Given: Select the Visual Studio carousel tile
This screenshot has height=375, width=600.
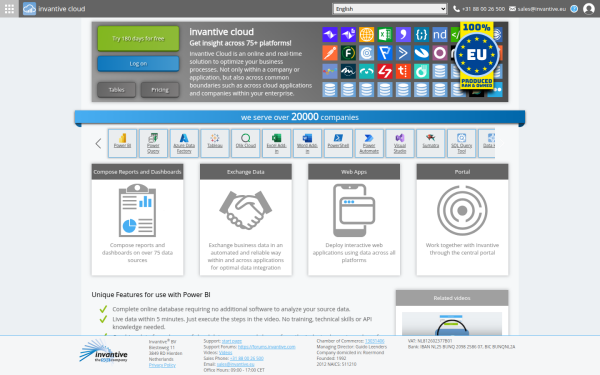Looking at the screenshot, I should coord(400,143).
